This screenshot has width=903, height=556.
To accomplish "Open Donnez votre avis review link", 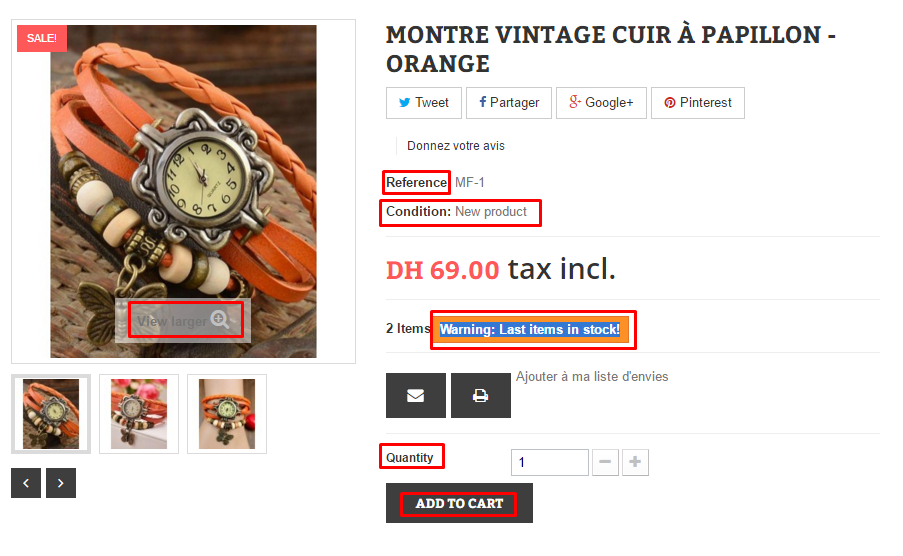I will pos(456,146).
